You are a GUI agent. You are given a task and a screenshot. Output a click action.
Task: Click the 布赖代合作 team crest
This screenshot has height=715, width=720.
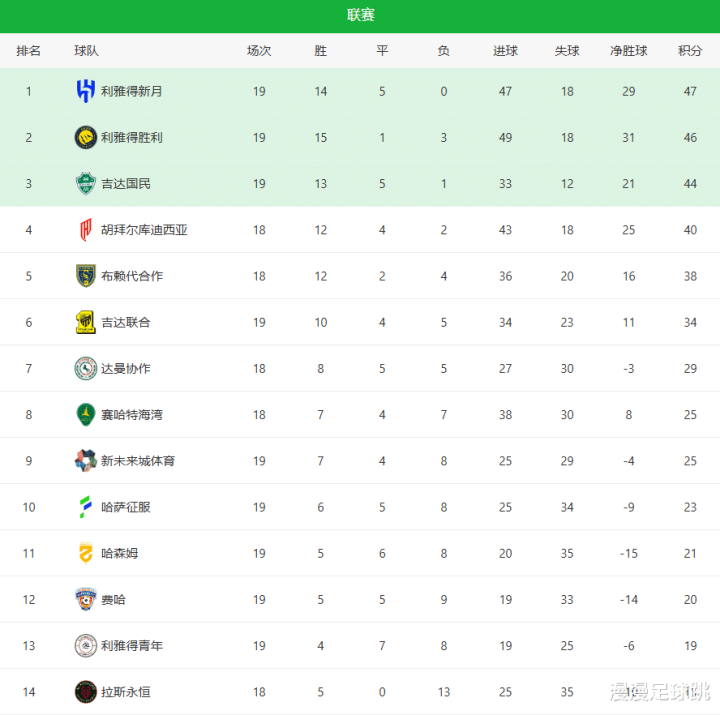coord(85,276)
